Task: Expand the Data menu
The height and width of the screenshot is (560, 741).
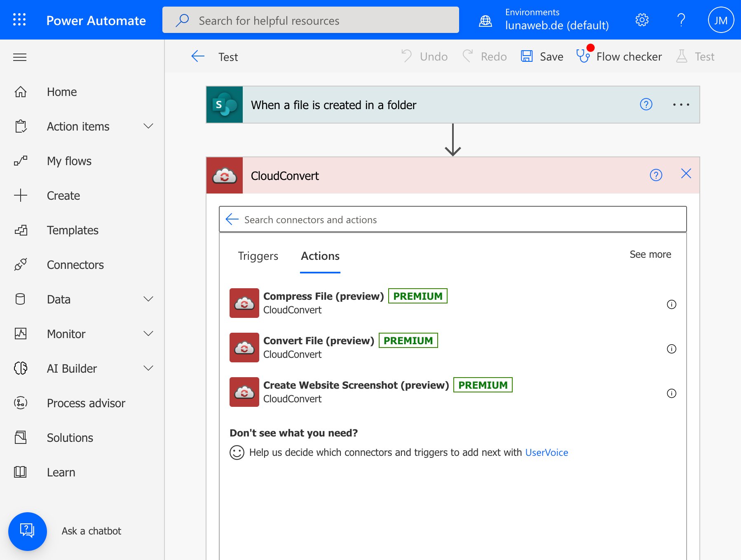Action: pos(148,299)
